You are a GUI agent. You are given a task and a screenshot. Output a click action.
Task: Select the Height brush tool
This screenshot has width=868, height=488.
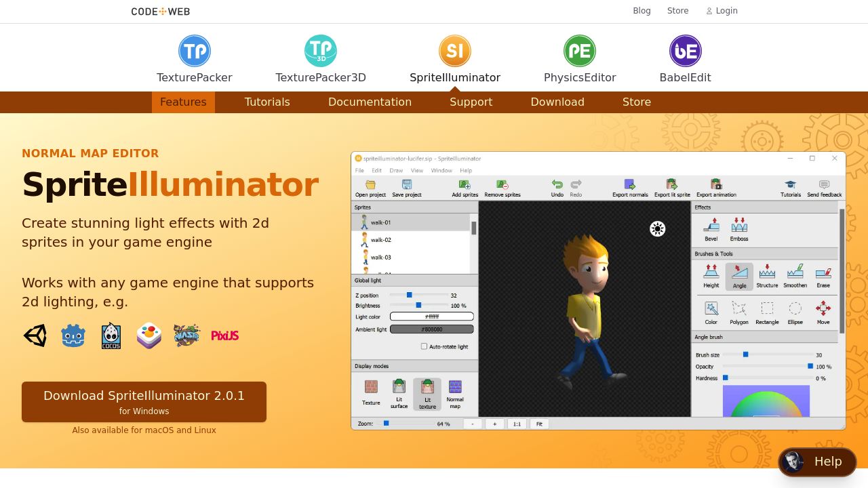[711, 272]
